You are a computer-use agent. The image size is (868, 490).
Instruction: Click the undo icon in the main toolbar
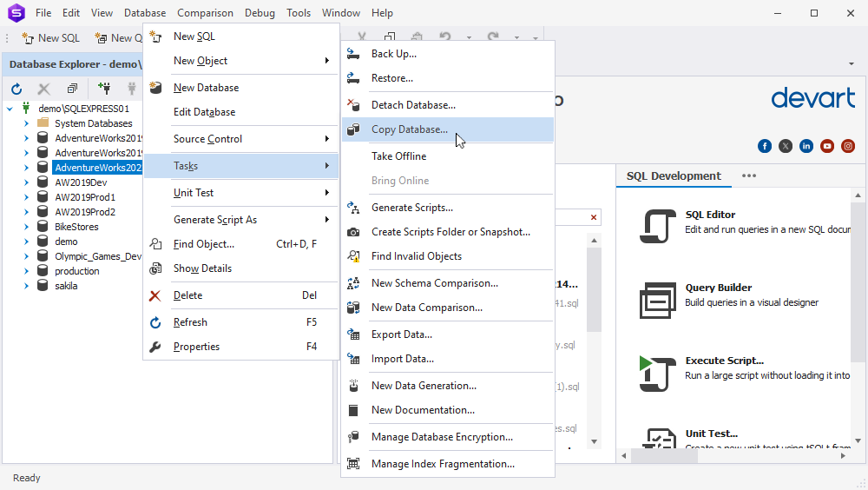pyautogui.click(x=445, y=37)
